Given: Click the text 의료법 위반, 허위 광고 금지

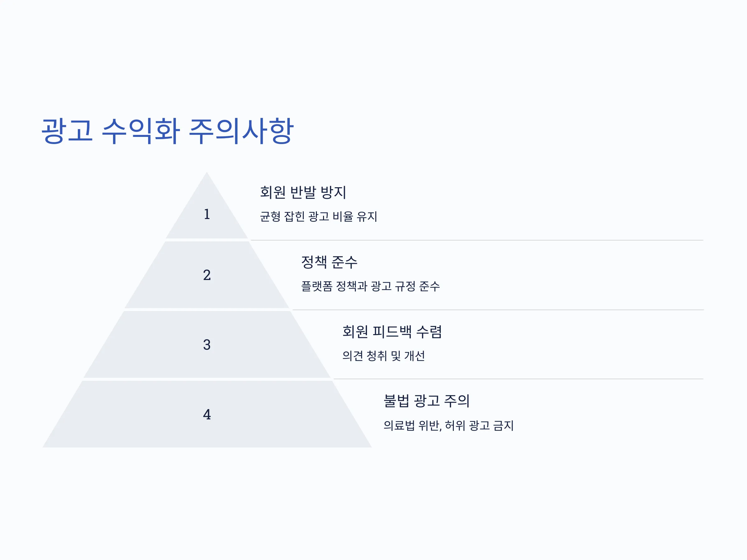Looking at the screenshot, I should tap(449, 425).
